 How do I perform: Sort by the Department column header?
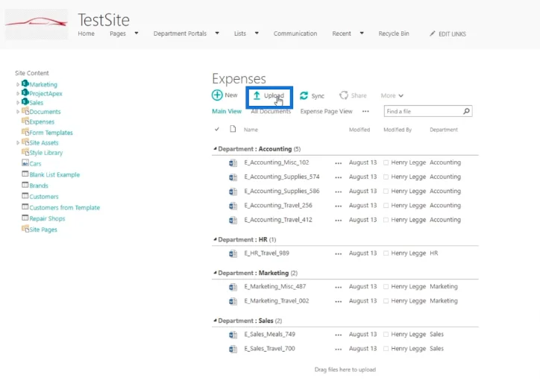tap(444, 130)
